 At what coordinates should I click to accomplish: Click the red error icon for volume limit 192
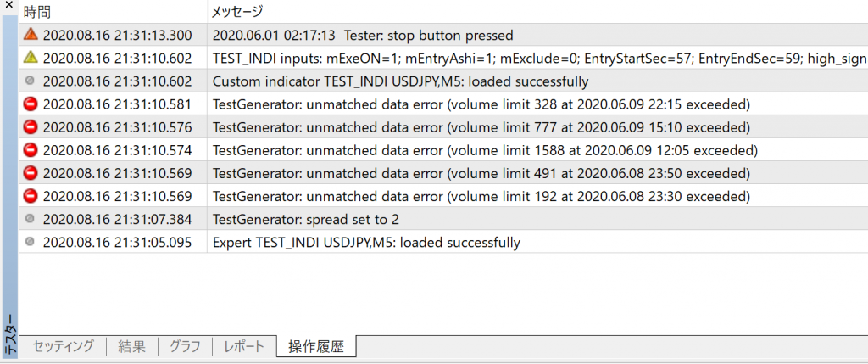[x=31, y=196]
